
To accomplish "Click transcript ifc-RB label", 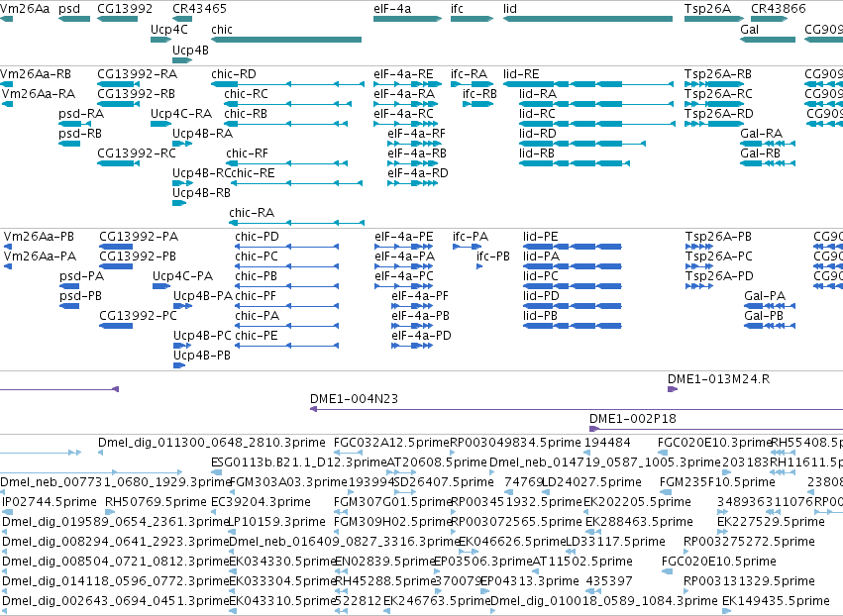I will pos(479,93).
